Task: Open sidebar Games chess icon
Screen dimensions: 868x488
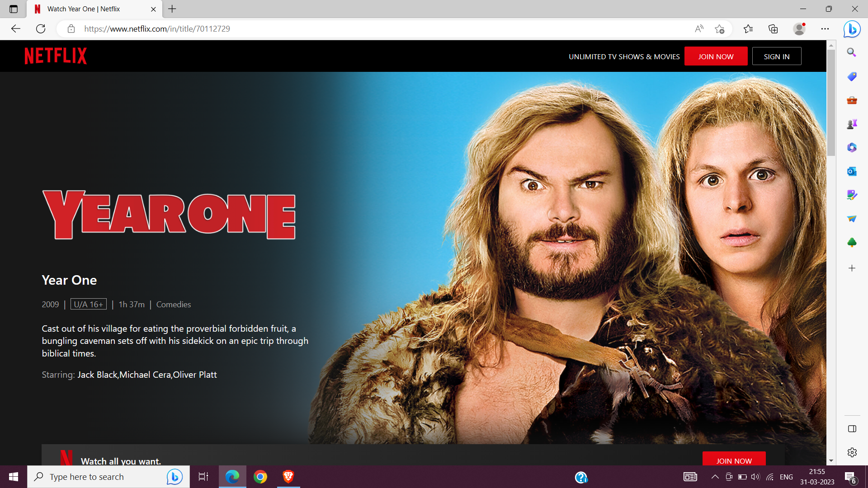Action: pos(852,124)
